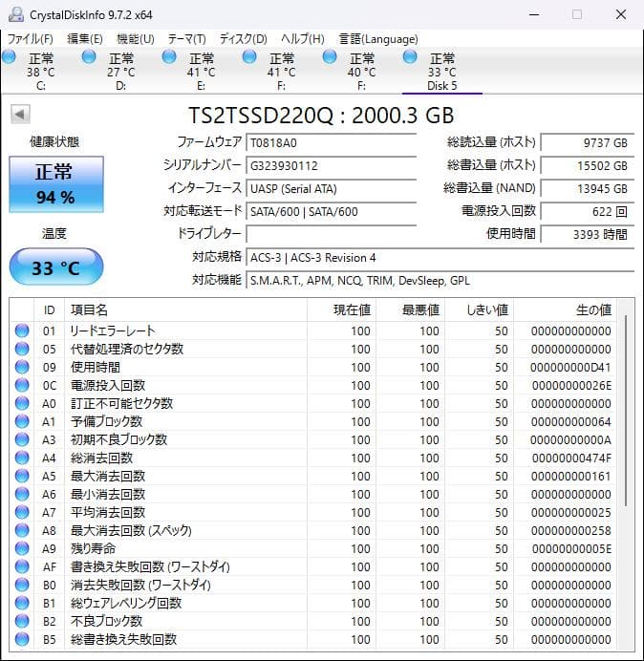644x661 pixels.
Task: Click status orb for Disk 5
Action: click(410, 56)
